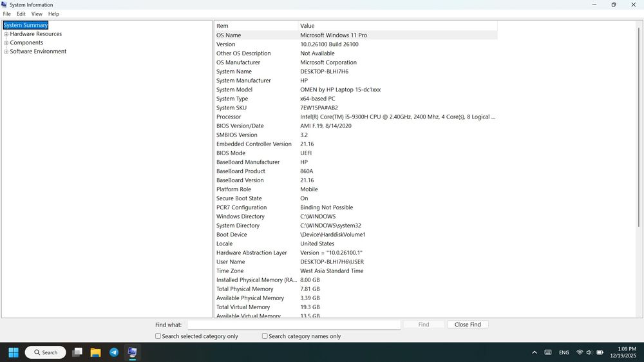Click the DESKTOP-BLHI7H6\USER value
The width and height of the screenshot is (644, 362).
(x=332, y=262)
